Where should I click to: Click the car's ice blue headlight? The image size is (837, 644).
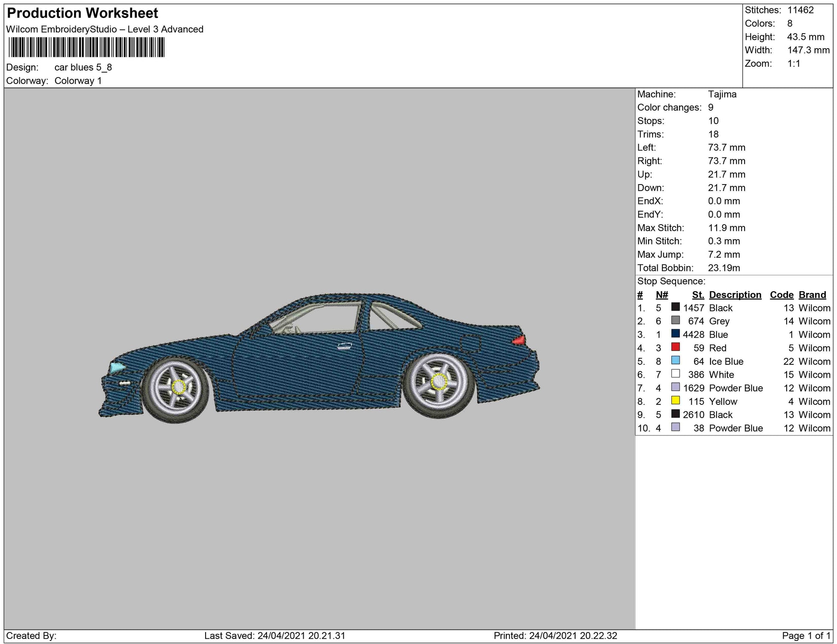117,368
